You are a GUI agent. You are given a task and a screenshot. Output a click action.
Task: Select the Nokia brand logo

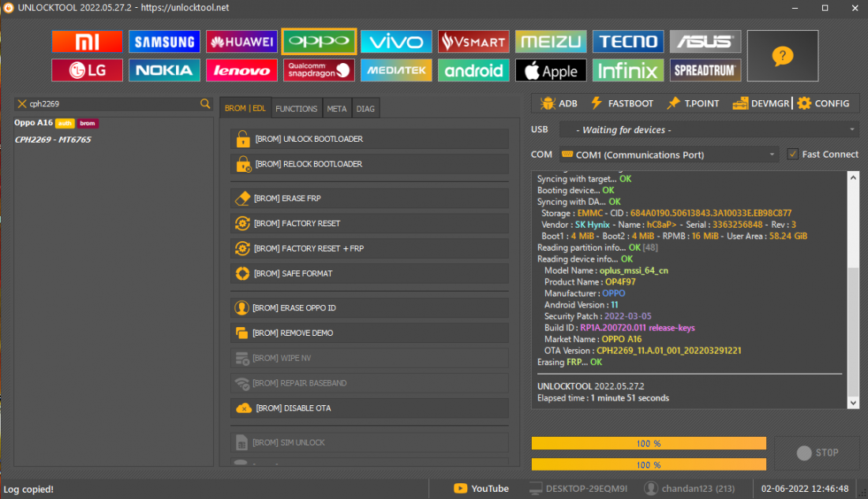point(164,70)
